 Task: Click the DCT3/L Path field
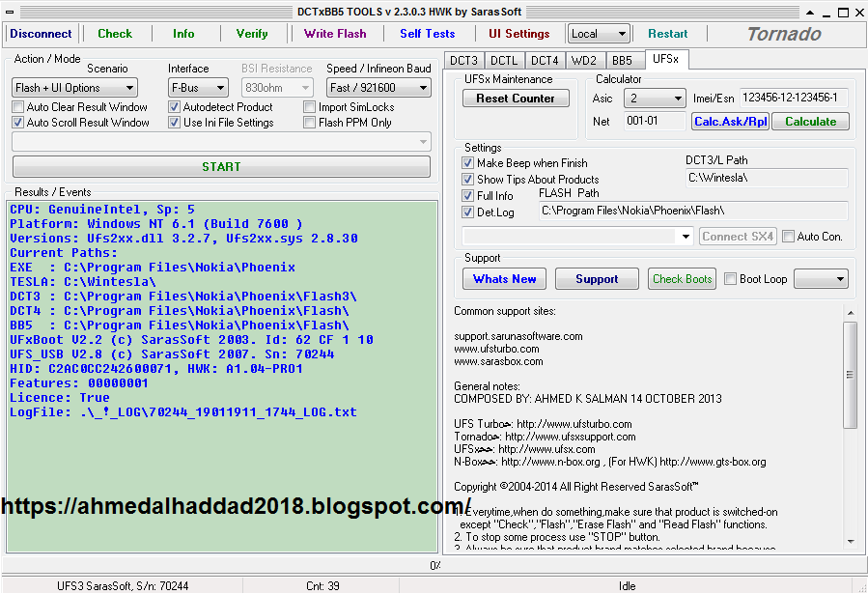coord(767,178)
